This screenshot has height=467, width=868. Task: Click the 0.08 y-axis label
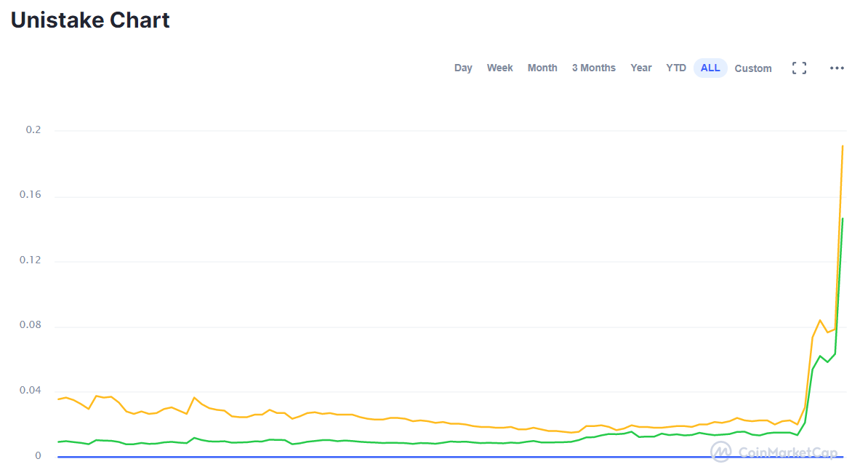coord(30,324)
